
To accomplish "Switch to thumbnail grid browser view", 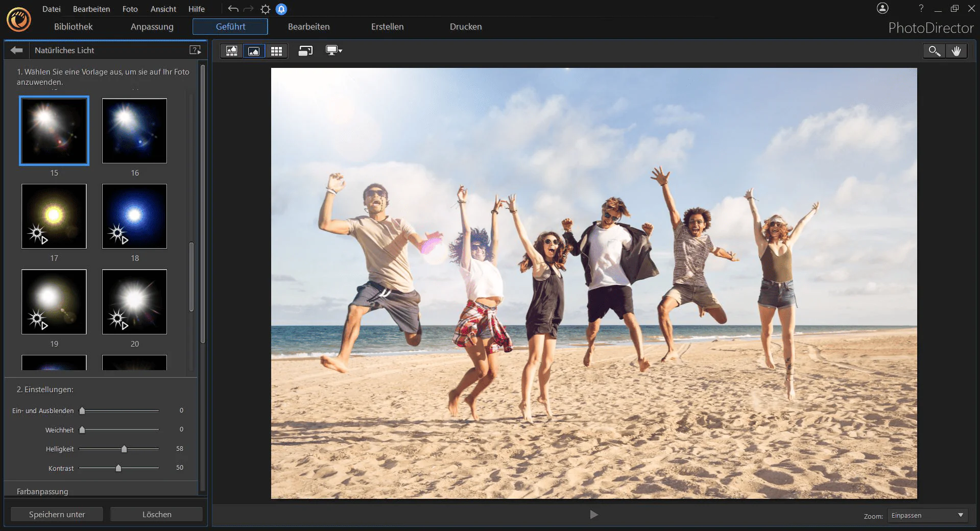I will tap(276, 51).
